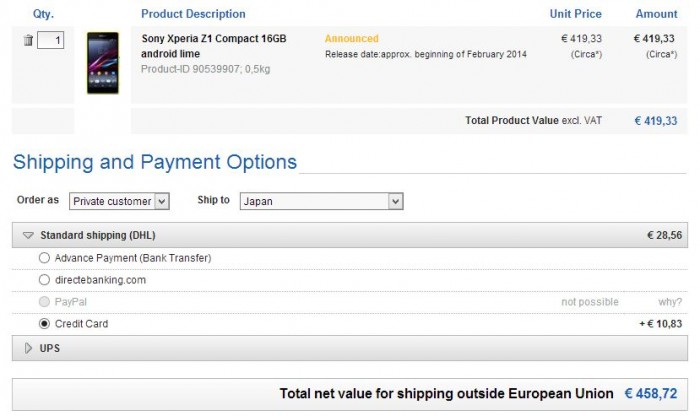
Task: Open the Ship to country dropdown
Action: pos(321,201)
